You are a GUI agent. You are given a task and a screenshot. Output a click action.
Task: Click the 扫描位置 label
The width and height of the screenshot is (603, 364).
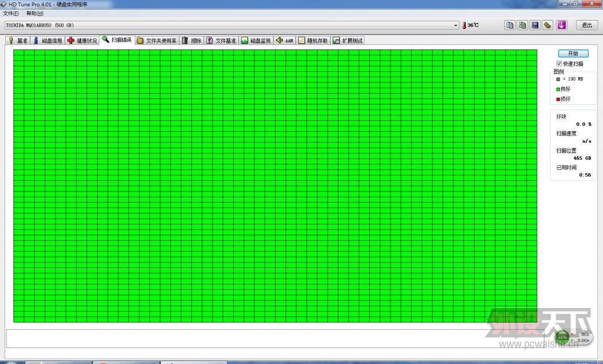point(566,150)
